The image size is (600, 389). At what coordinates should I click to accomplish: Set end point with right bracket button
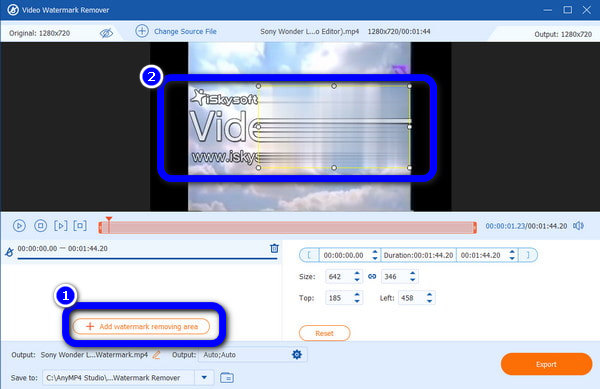528,255
